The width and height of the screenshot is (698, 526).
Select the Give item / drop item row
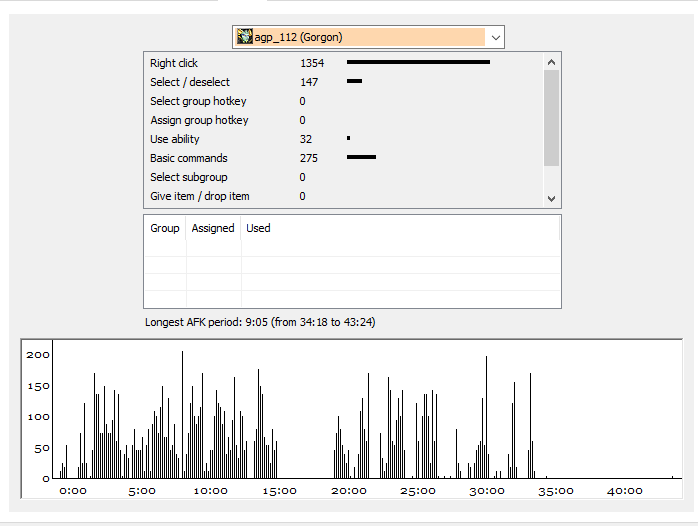[343, 196]
